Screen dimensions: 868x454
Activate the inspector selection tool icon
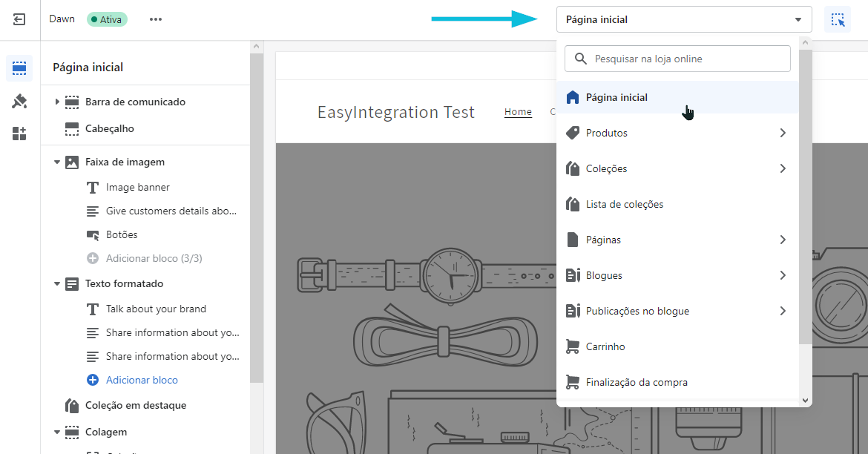(x=838, y=20)
